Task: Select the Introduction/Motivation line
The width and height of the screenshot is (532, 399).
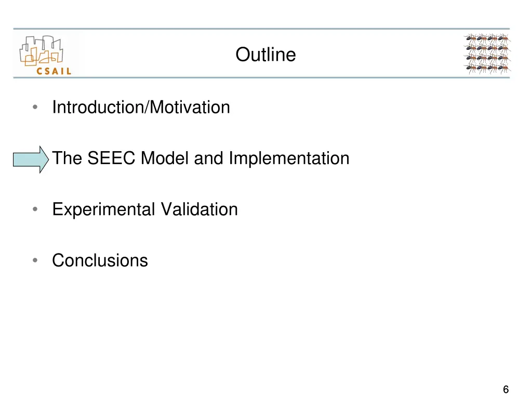Action: pos(141,107)
